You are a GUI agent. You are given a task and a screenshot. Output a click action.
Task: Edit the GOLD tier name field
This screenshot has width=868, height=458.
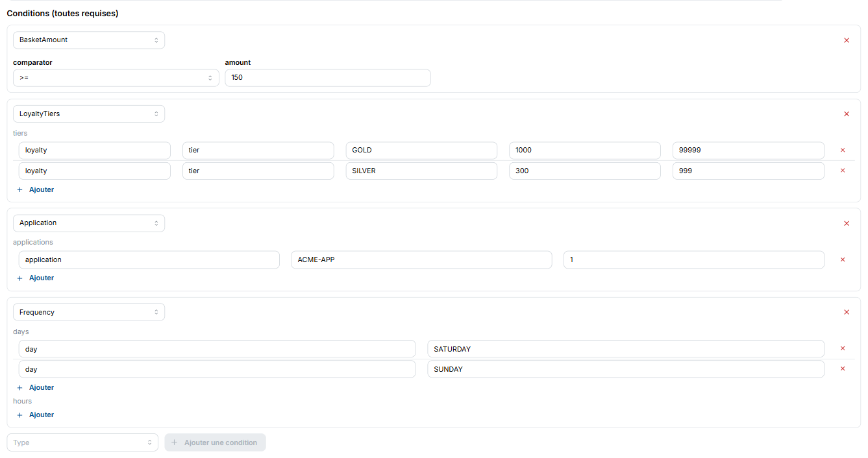[421, 151]
